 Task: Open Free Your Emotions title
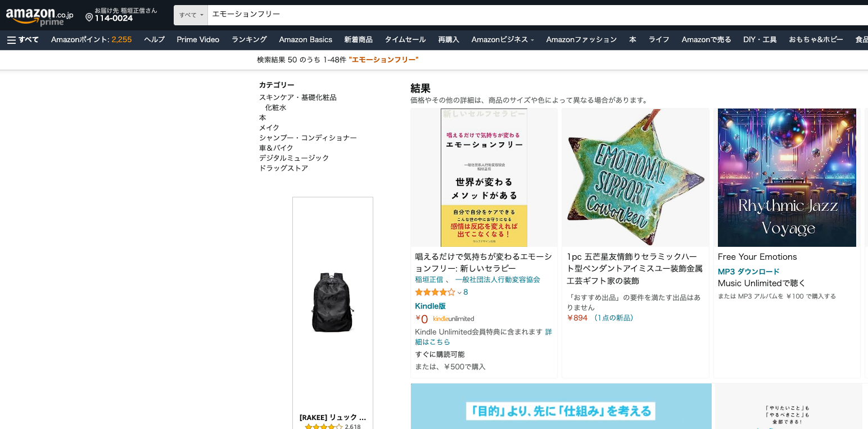click(757, 256)
